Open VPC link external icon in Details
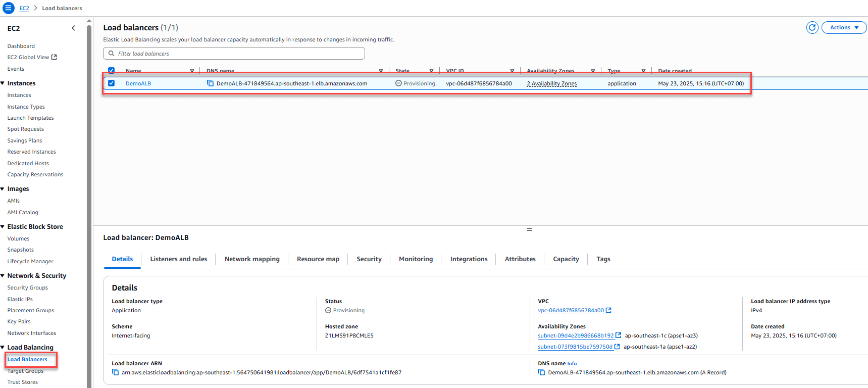Screen dimensions: 868x388 (x=608, y=310)
